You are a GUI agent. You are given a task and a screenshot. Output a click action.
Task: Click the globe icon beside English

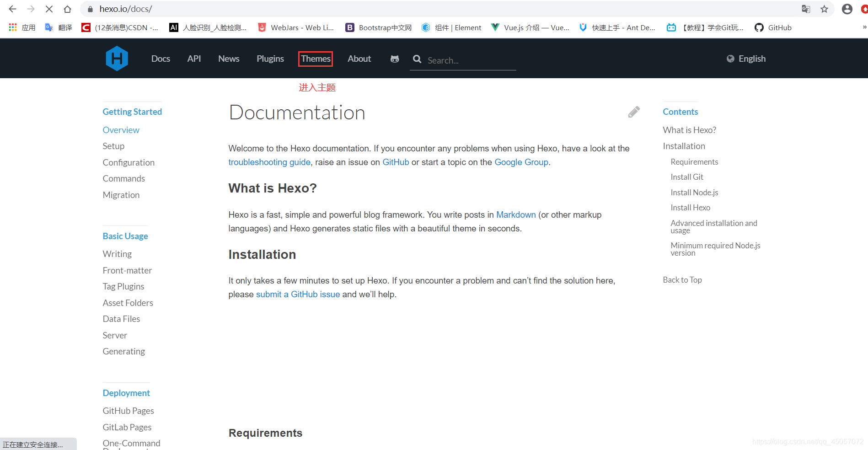click(730, 59)
